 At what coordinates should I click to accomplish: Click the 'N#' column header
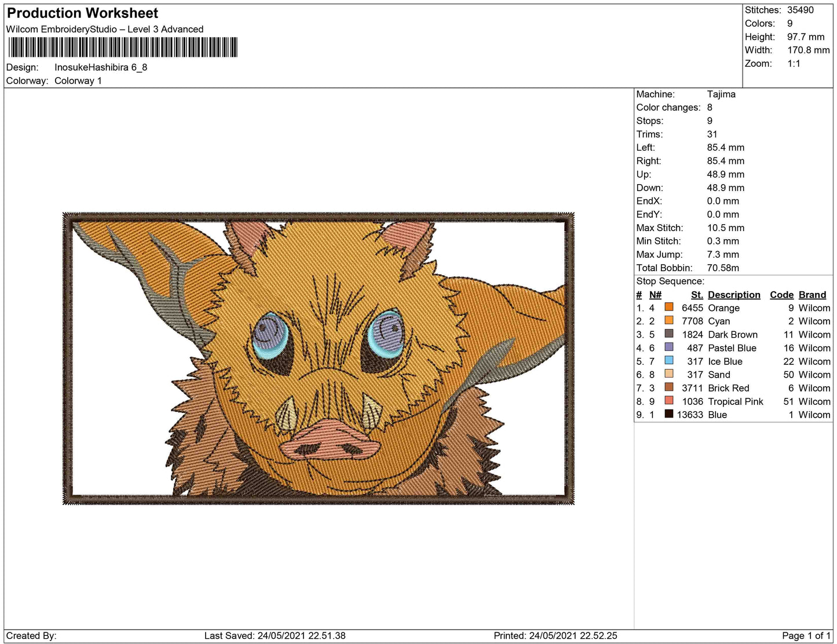655,294
